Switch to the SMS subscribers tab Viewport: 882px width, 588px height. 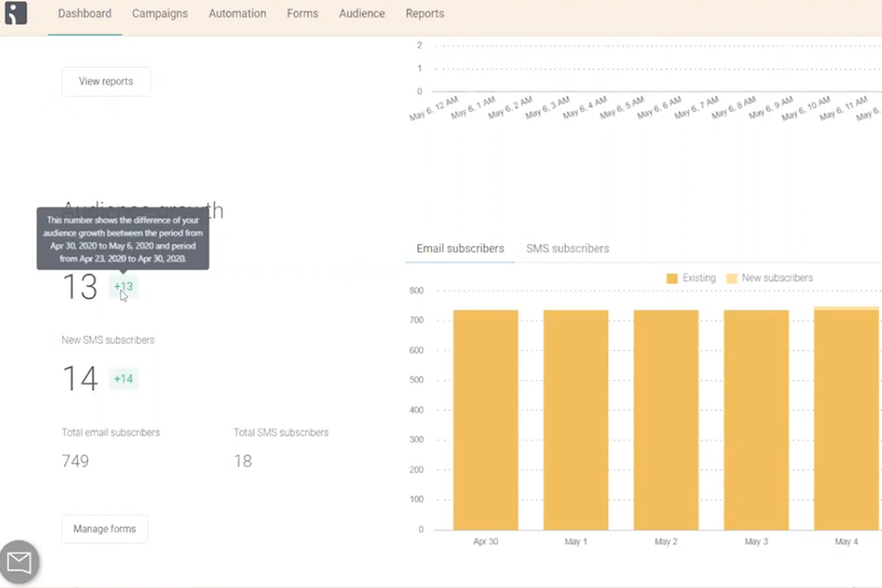[567, 248]
